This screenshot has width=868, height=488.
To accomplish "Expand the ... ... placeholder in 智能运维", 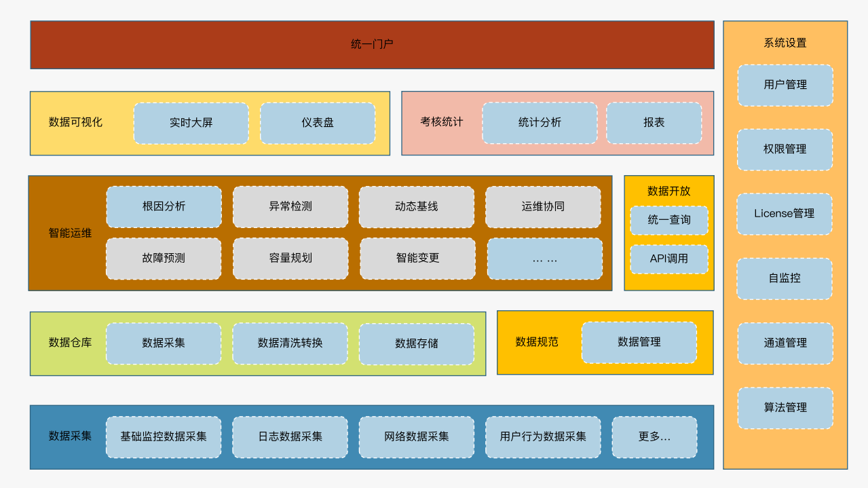I will [543, 259].
